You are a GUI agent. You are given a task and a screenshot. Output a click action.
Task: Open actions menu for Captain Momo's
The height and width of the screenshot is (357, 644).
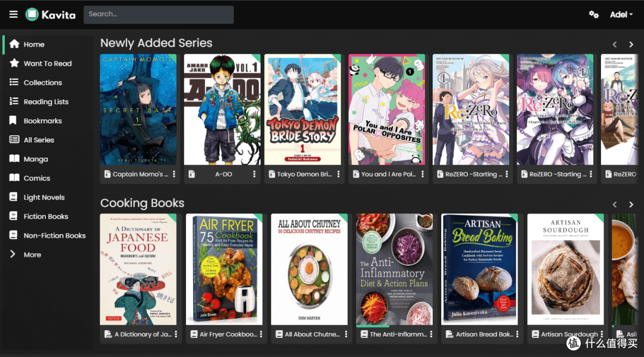174,174
